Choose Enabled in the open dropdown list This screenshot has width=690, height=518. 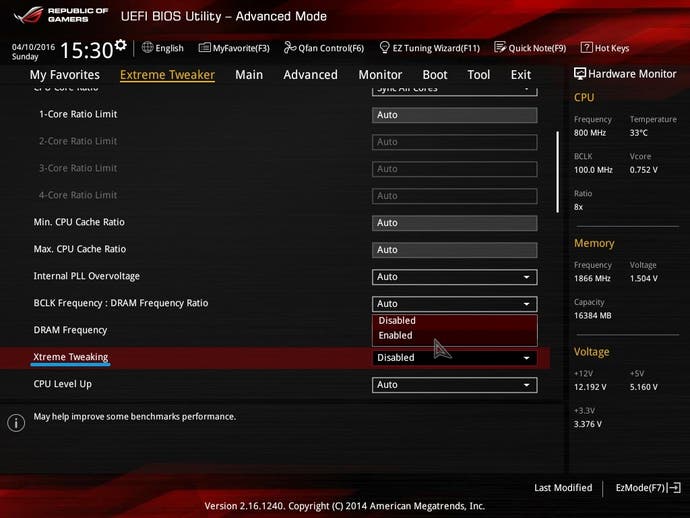coord(455,335)
